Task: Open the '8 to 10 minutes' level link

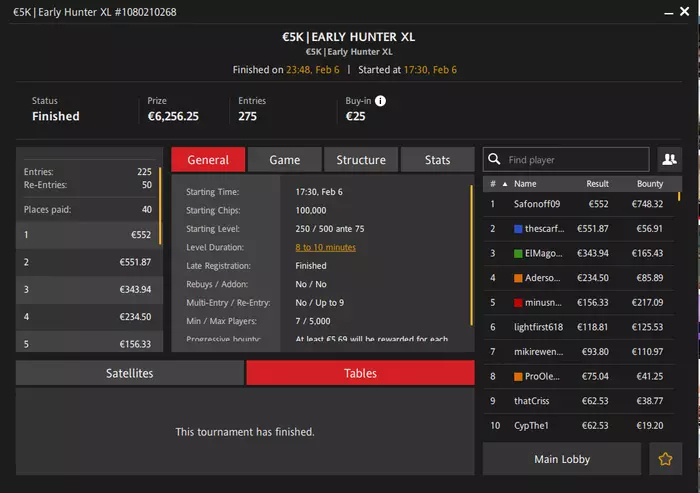Action: tap(325, 247)
